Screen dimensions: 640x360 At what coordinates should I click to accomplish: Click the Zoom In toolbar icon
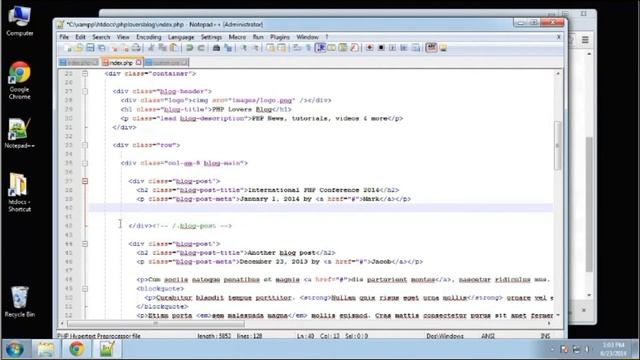(244, 48)
